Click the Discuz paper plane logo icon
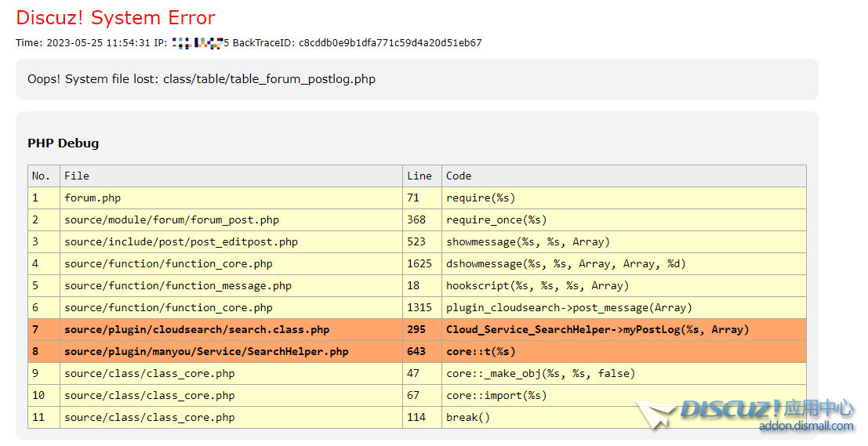The image size is (868, 446). pos(654,414)
